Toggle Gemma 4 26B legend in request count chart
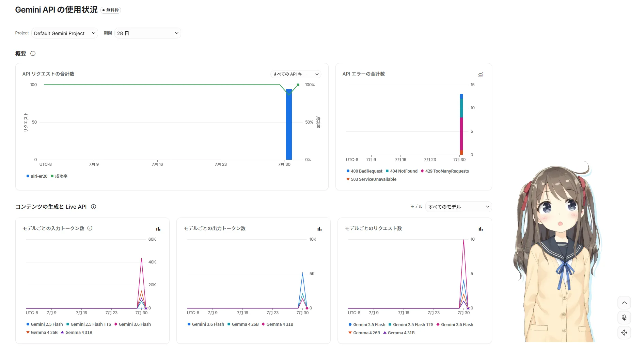The height and width of the screenshot is (353, 644). [x=364, y=333]
